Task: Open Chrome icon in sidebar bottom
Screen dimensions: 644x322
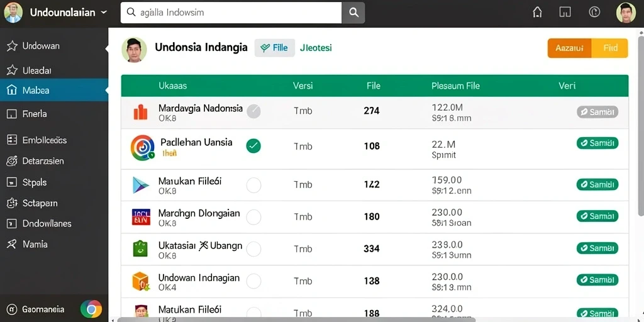Action: 91,309
